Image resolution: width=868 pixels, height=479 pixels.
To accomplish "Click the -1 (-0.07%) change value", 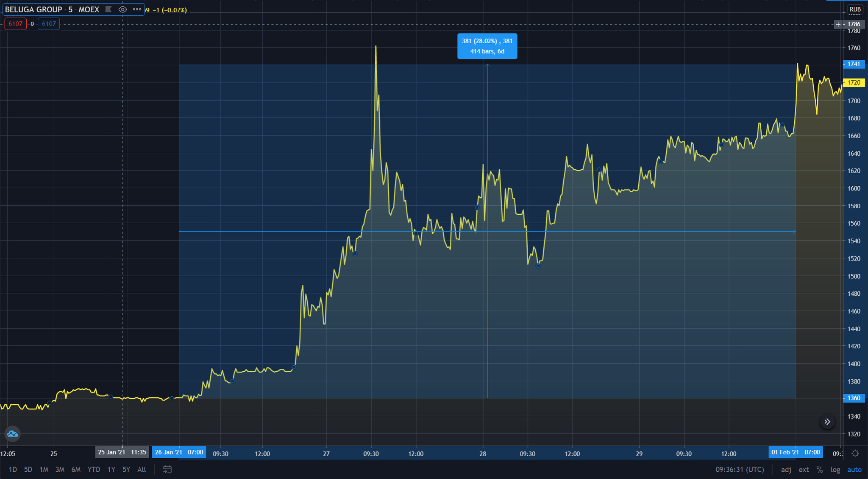I will [170, 10].
